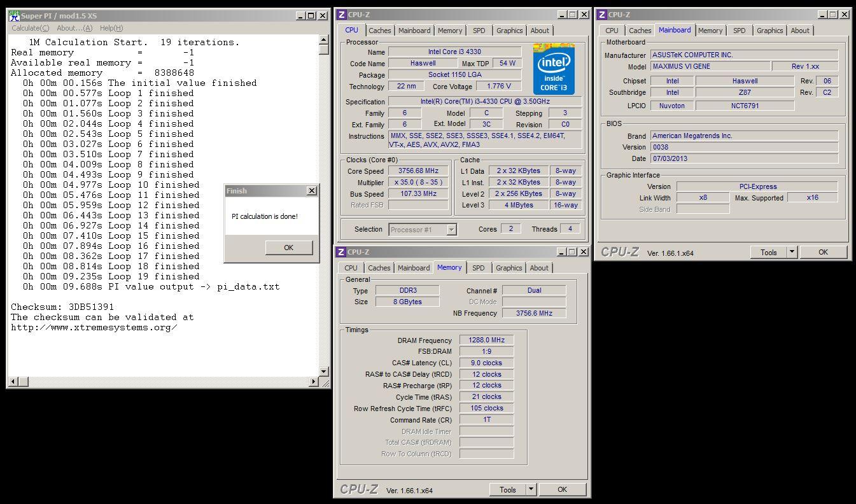Click the xtremesystems.org URL text
856x504 pixels.
94,327
